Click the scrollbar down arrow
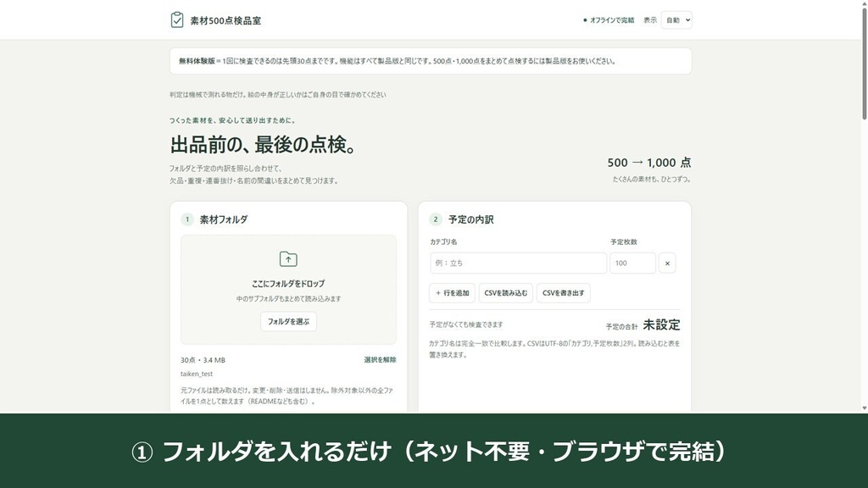The height and width of the screenshot is (488, 868). (864, 408)
